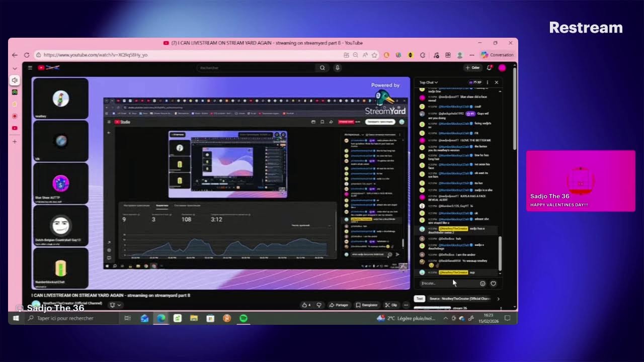644x362 pixels.
Task: Click the YouTube Rechercher search field
Action: coord(256,67)
